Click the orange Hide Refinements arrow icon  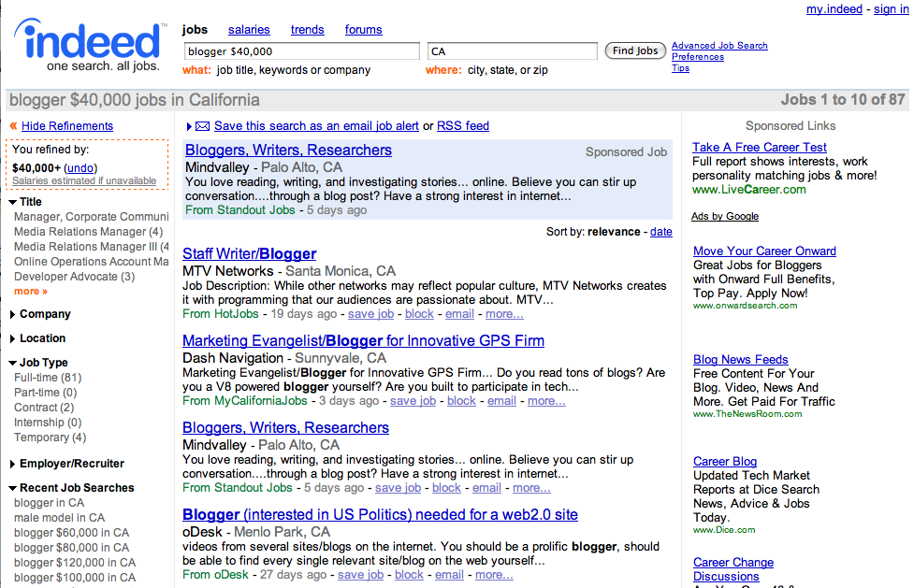[13, 126]
